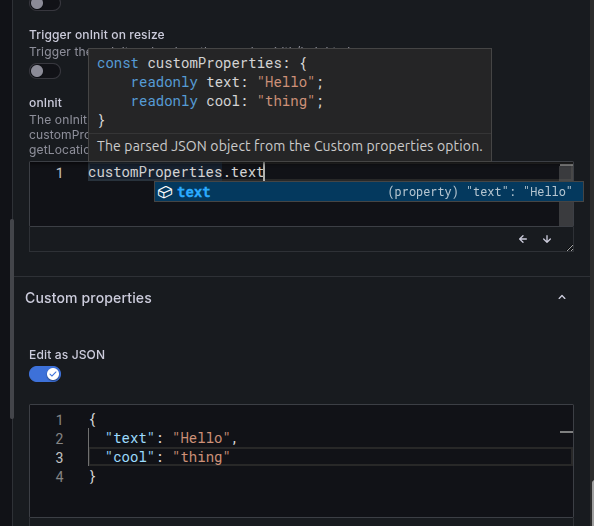The image size is (594, 526).
Task: Click the opening brace on JSON line 1
Action: click(92, 420)
